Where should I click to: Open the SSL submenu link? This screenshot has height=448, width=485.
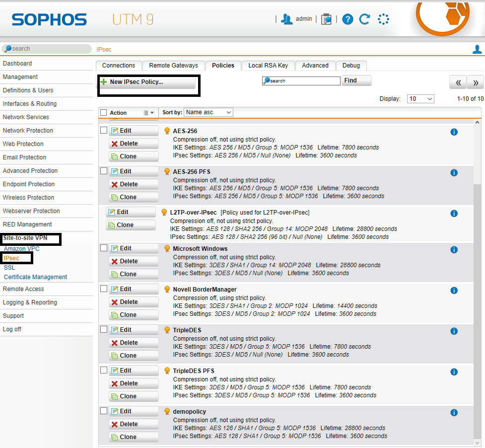(x=9, y=268)
